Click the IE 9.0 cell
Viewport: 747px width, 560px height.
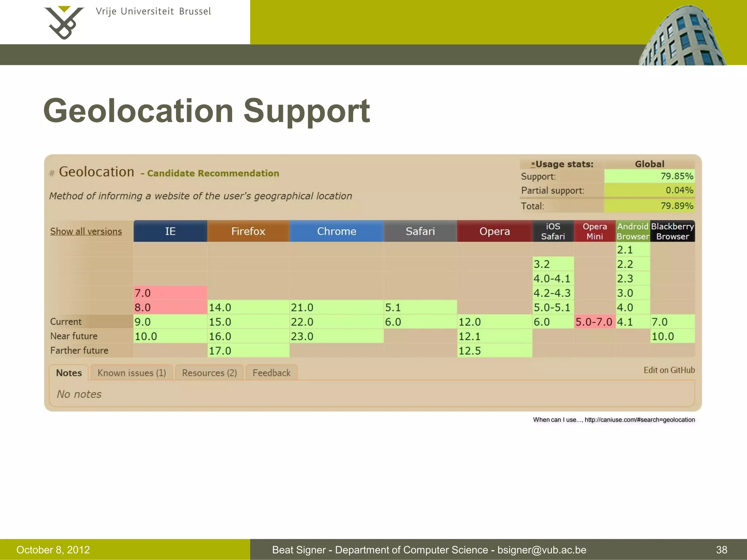point(170,322)
